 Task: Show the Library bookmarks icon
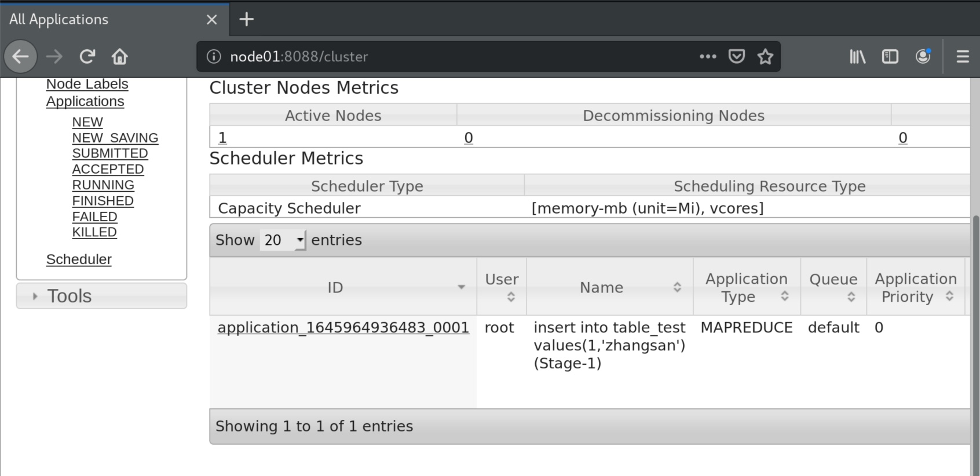click(857, 56)
